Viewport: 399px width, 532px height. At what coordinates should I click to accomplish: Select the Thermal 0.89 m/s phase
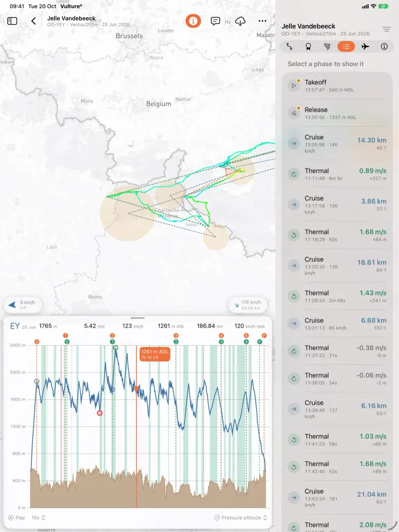click(x=337, y=174)
